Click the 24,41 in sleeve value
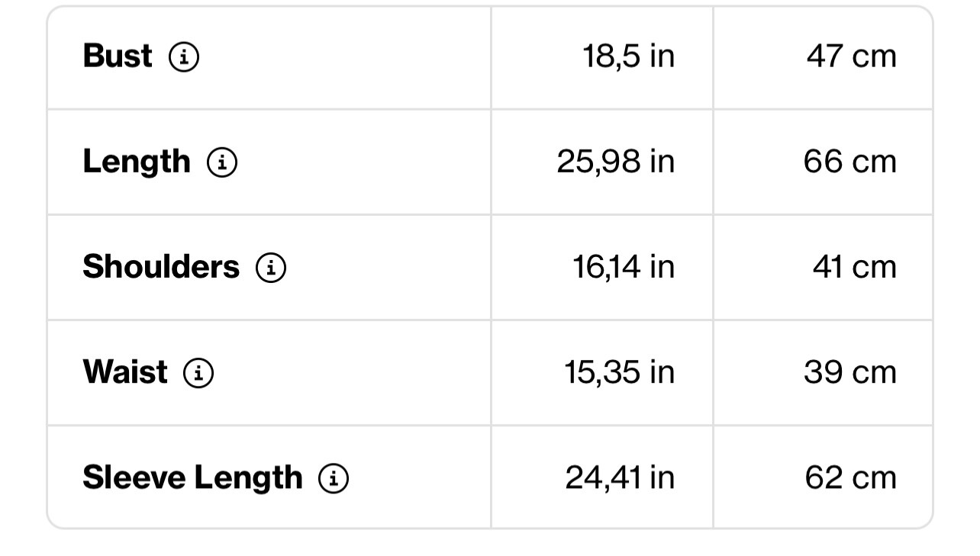980x556 pixels. click(620, 477)
